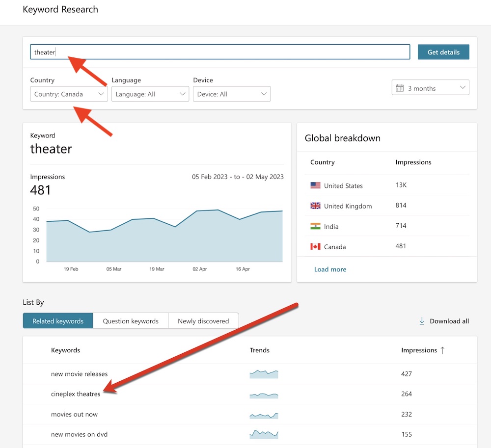Click the Impressions sort arrow icon

(442, 350)
